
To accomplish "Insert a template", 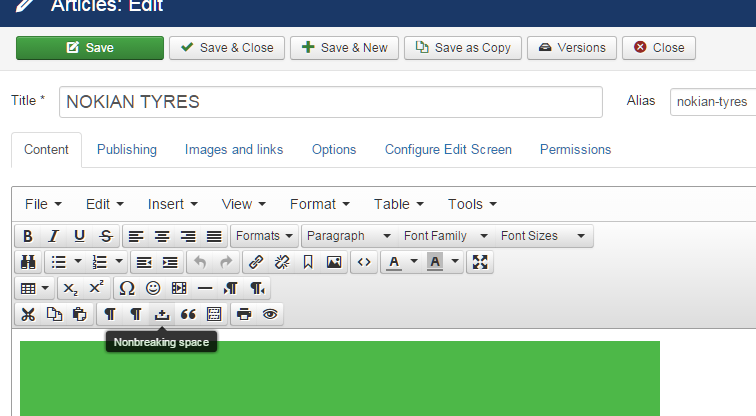I will (x=214, y=314).
